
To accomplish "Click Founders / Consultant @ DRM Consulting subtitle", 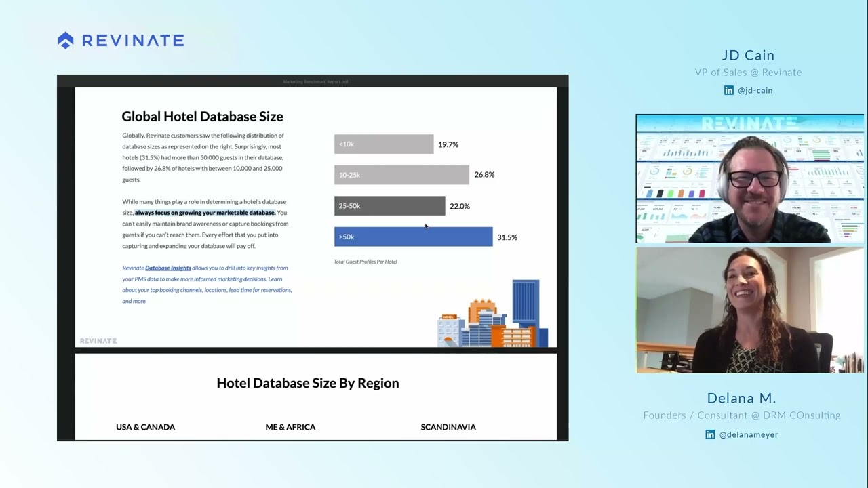I will click(742, 415).
